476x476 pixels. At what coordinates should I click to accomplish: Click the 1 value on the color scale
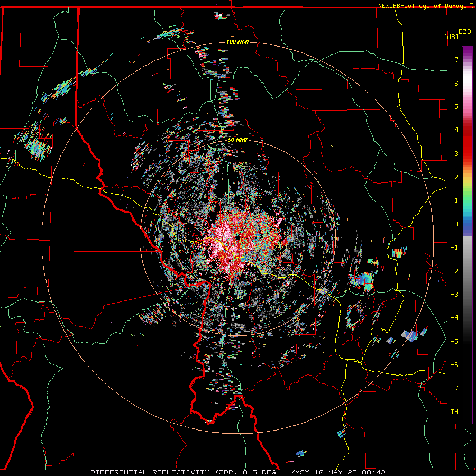[456, 200]
